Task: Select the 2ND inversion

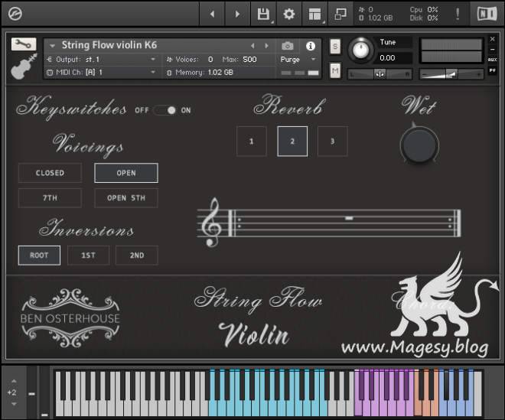Action: (x=137, y=256)
